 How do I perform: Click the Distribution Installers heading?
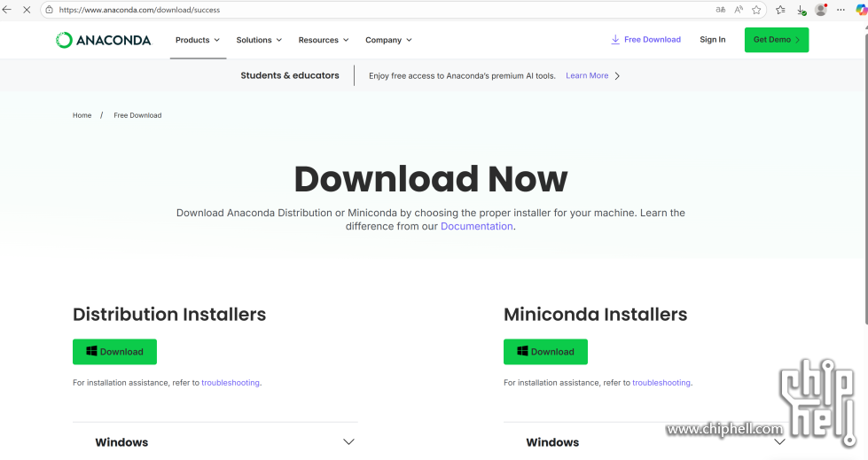point(169,315)
